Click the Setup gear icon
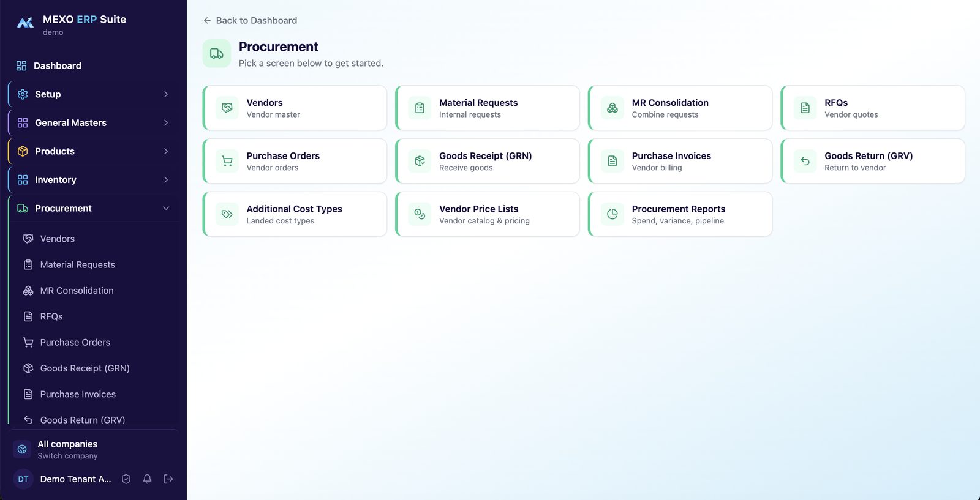Image resolution: width=980 pixels, height=500 pixels. [23, 94]
